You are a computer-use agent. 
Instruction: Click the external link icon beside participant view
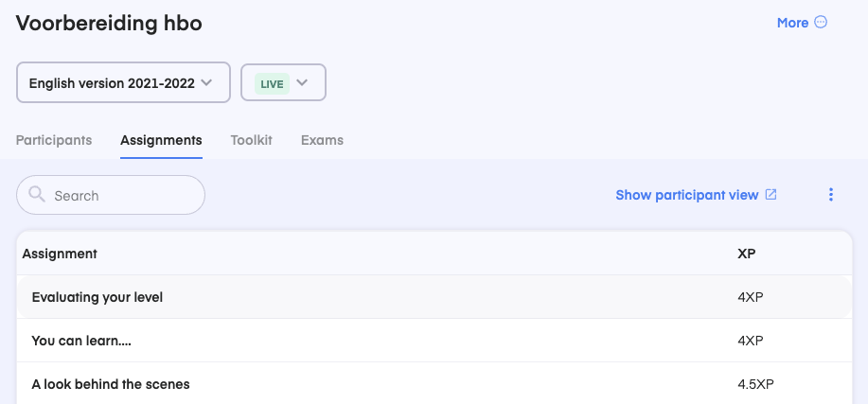pos(771,195)
